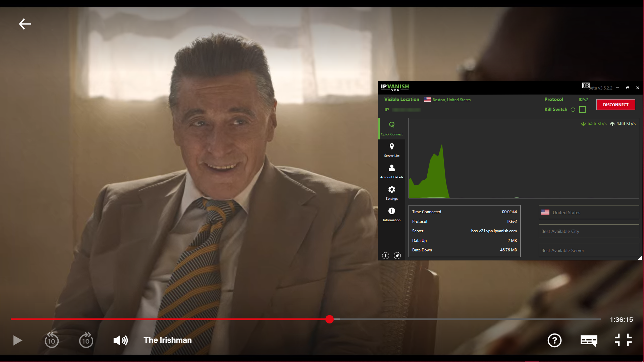
Task: Click Time Connected value 00:02:44
Action: [509, 212]
